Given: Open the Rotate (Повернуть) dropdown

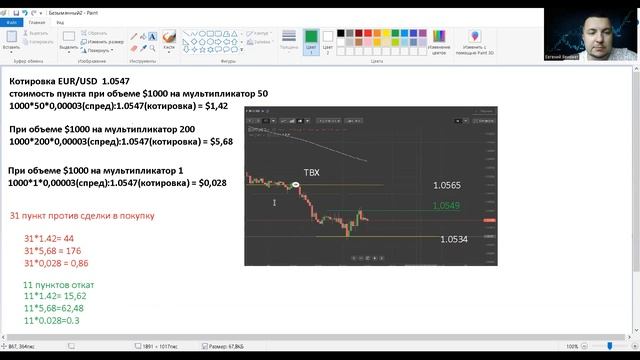Looking at the screenshot, I should 97,50.
